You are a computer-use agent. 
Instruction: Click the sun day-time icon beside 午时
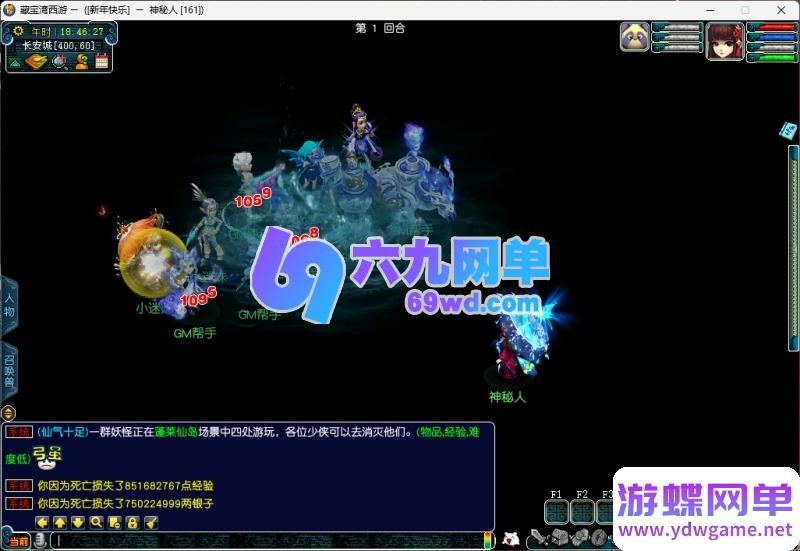(18, 31)
